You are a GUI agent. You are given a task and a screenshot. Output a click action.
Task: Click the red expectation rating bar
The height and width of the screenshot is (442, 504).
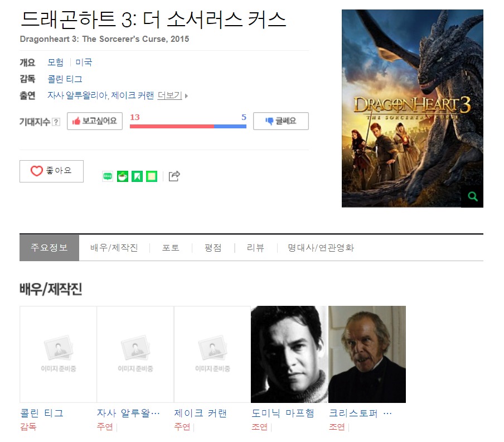click(x=172, y=127)
